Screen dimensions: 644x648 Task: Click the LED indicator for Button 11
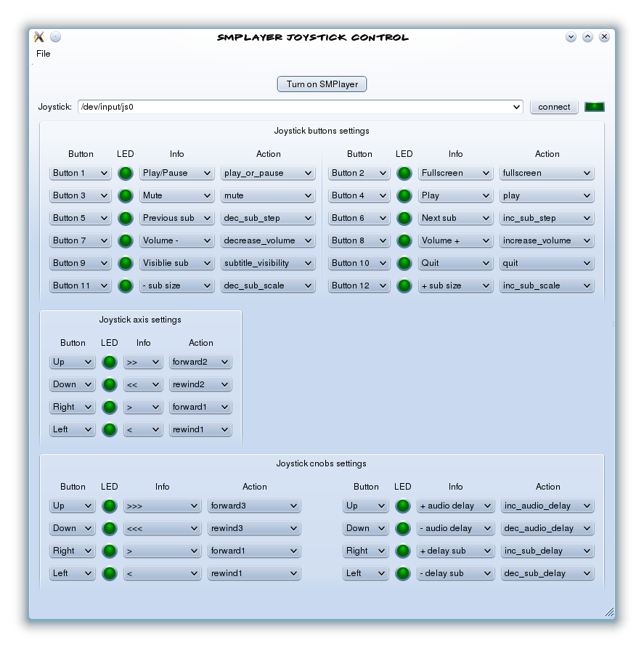(125, 285)
